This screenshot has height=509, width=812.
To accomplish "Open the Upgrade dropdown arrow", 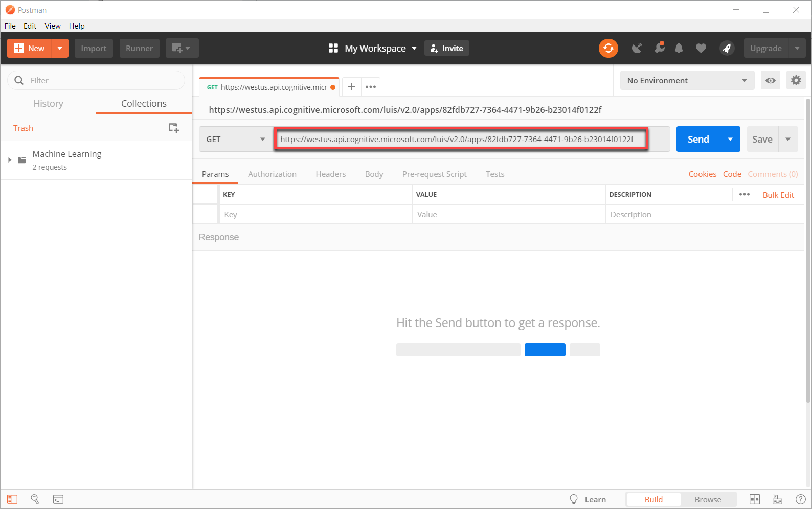I will (797, 48).
